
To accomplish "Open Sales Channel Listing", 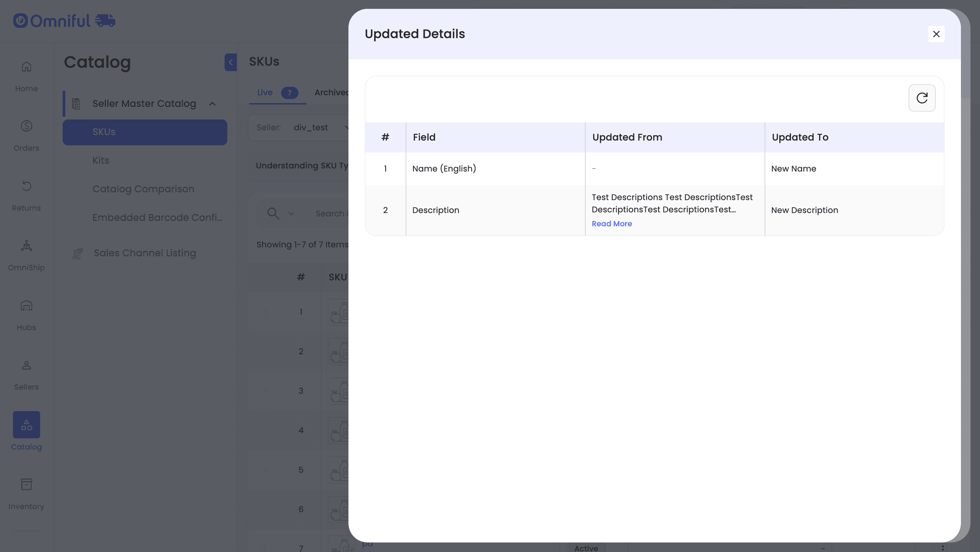I will (145, 253).
